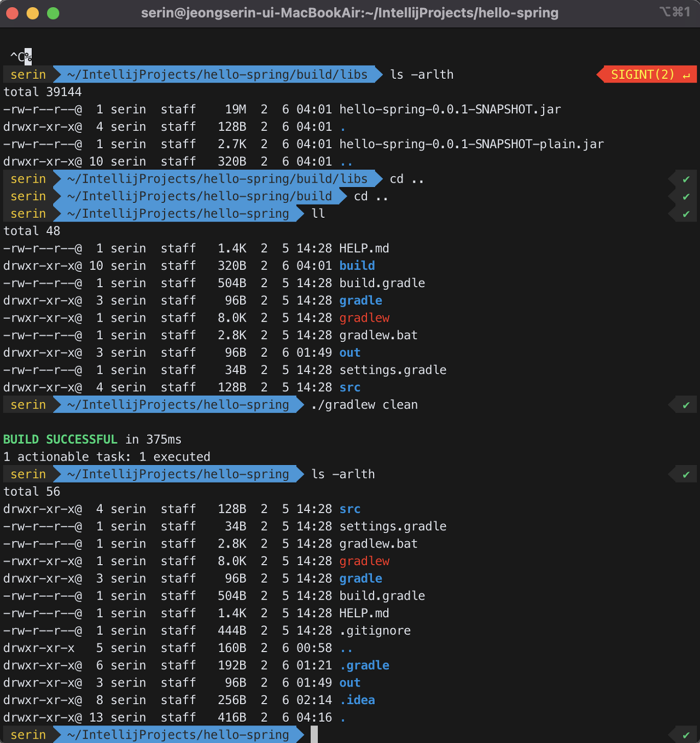
Task: Click the '192B' size value
Action: [x=232, y=665]
